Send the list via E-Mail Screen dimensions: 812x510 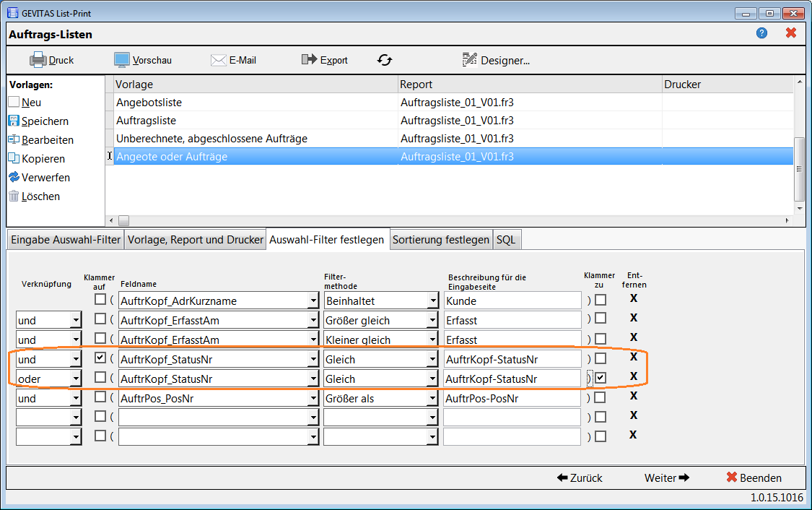234,60
